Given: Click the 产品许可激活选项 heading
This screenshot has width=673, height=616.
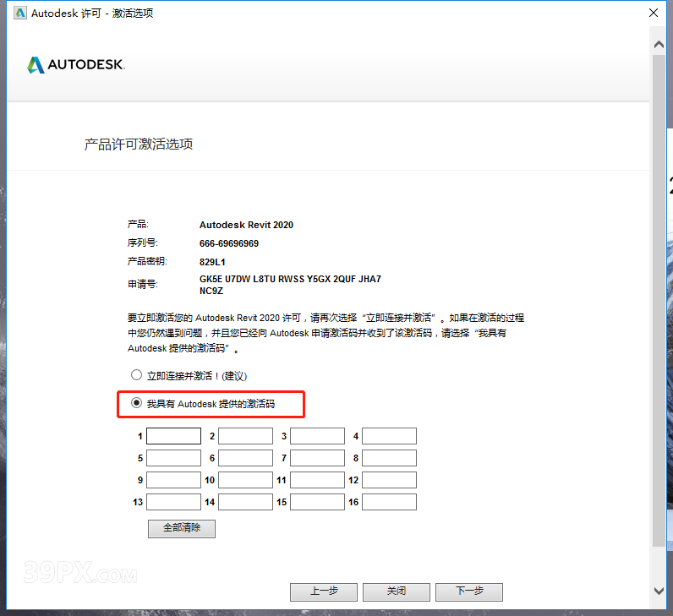Looking at the screenshot, I should coord(138,144).
